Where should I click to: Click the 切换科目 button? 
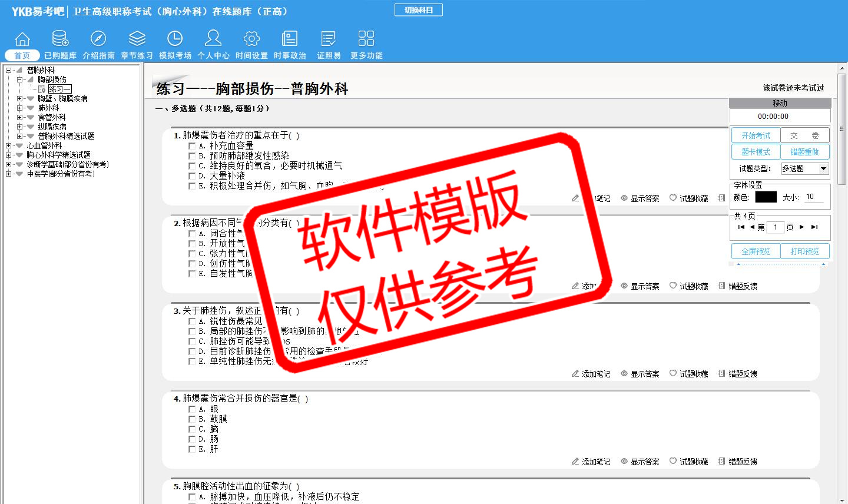coord(419,10)
